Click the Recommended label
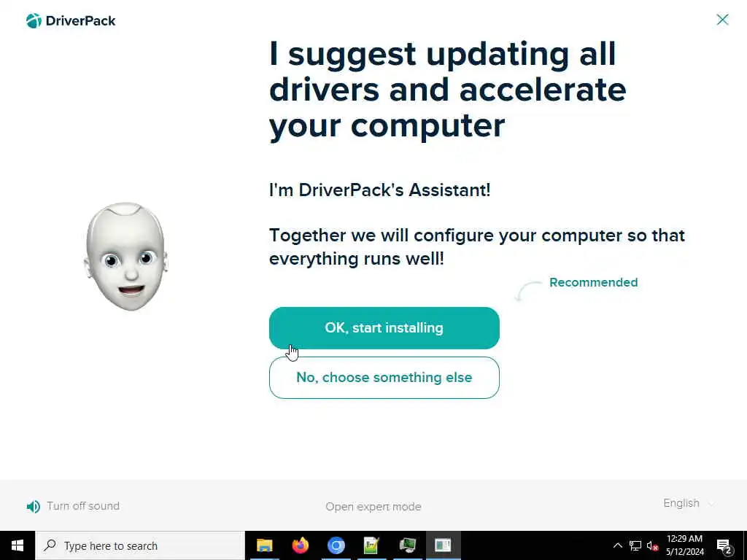Viewport: 747px width, 560px height. tap(594, 282)
